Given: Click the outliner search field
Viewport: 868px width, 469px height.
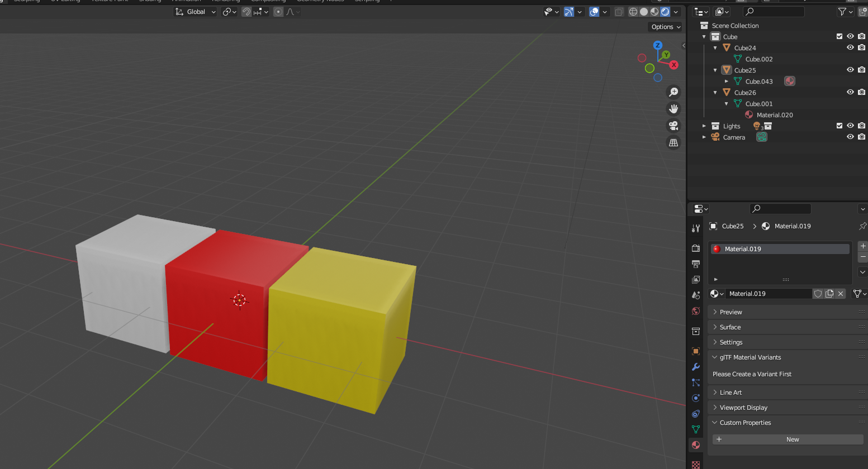Looking at the screenshot, I should tap(774, 11).
